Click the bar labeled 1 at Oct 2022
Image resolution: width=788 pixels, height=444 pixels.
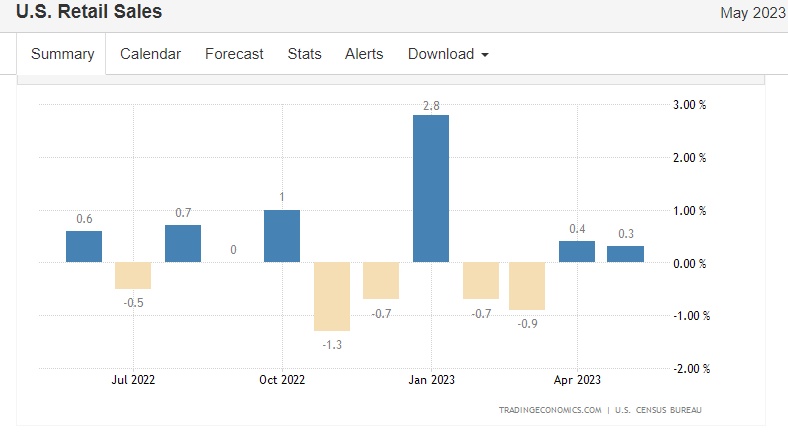(x=282, y=236)
